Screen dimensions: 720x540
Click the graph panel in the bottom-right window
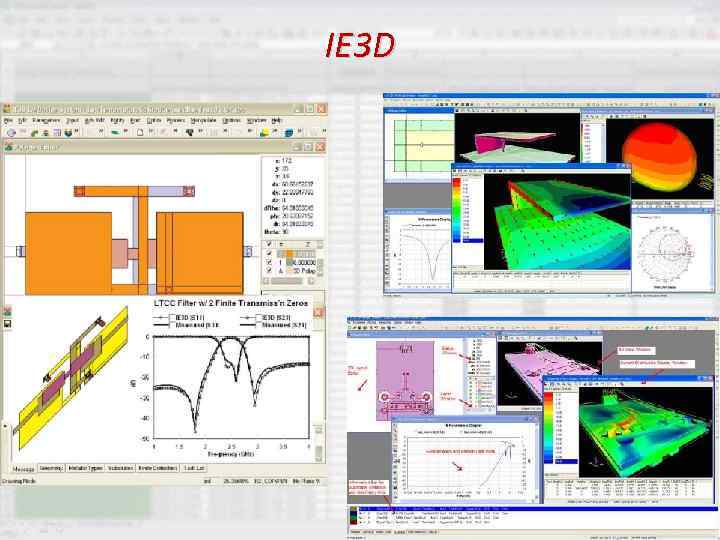464,461
